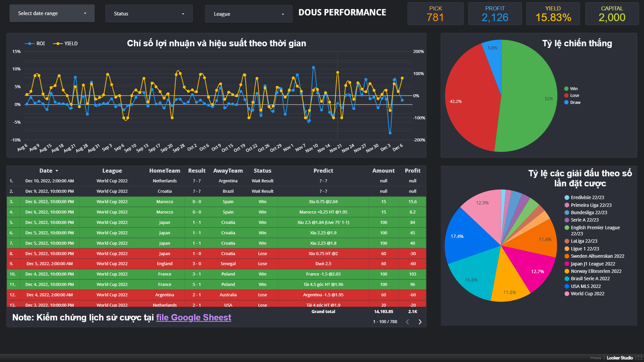The width and height of the screenshot is (644, 362).
Task: Sort the table by the League column header
Action: coord(112,171)
